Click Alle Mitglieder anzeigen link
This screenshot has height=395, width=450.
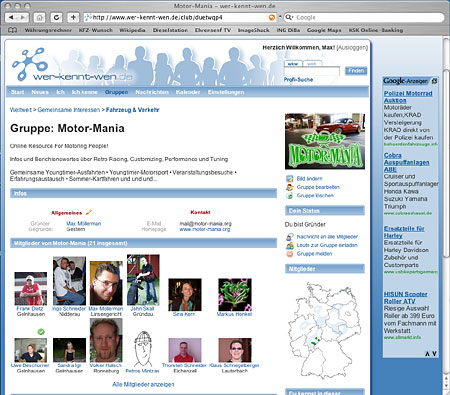pos(143,384)
